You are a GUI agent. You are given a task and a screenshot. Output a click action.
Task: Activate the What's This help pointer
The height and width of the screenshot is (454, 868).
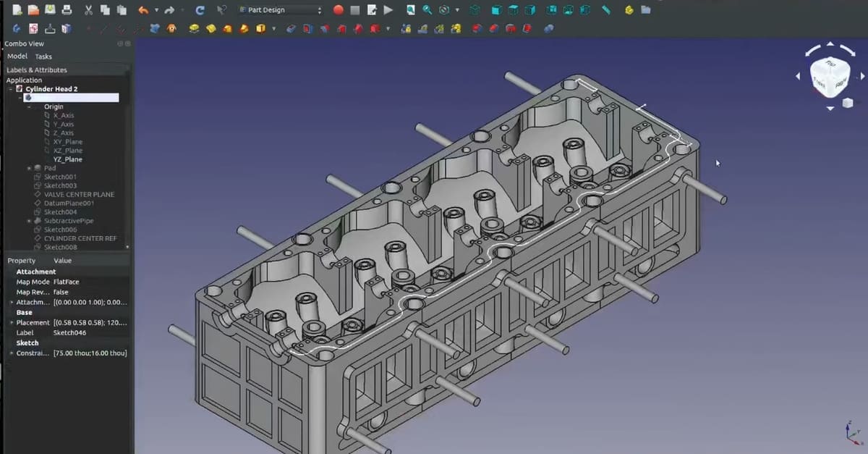coord(221,10)
